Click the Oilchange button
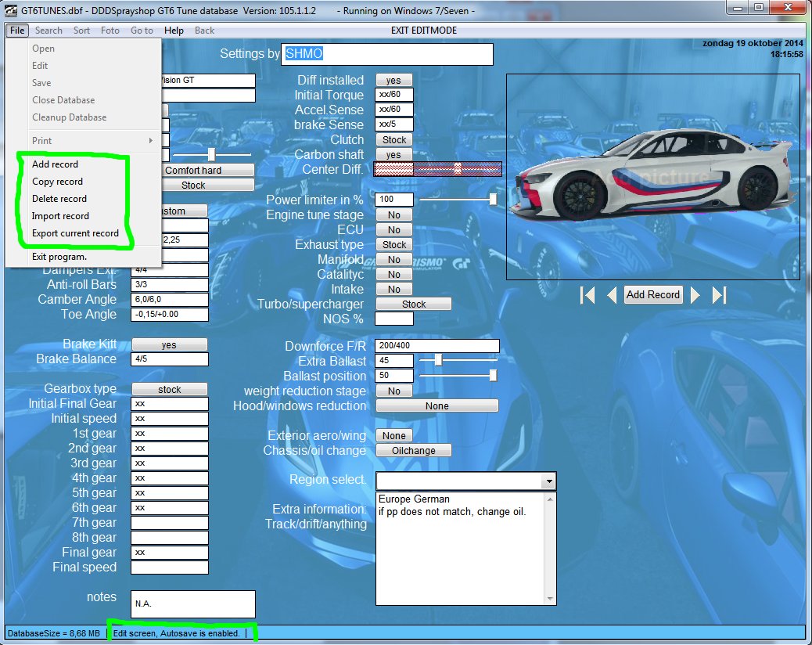812x645 pixels. pyautogui.click(x=413, y=451)
